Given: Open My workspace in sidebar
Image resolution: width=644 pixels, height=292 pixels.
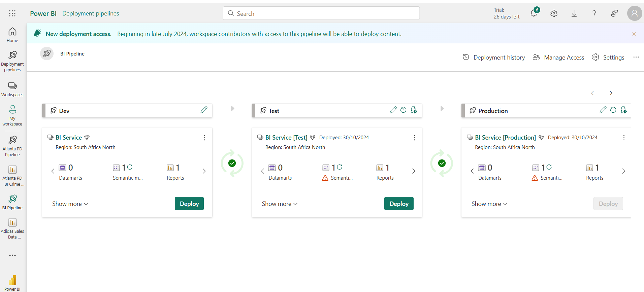Looking at the screenshot, I should [x=12, y=116].
